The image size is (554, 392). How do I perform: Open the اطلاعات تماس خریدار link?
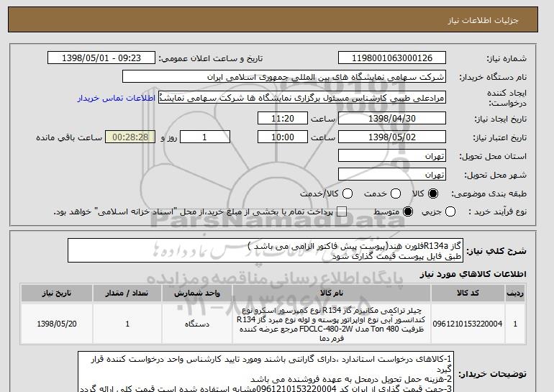click(x=117, y=98)
